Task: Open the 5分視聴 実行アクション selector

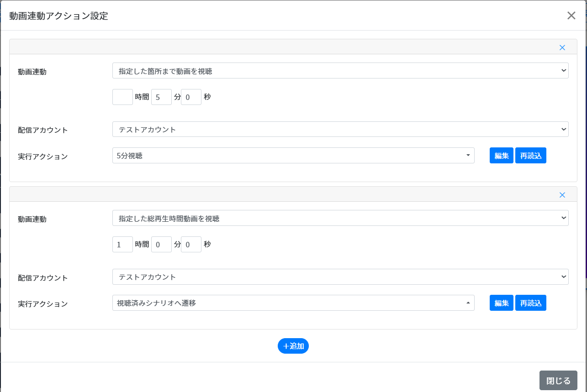Action: click(x=293, y=156)
